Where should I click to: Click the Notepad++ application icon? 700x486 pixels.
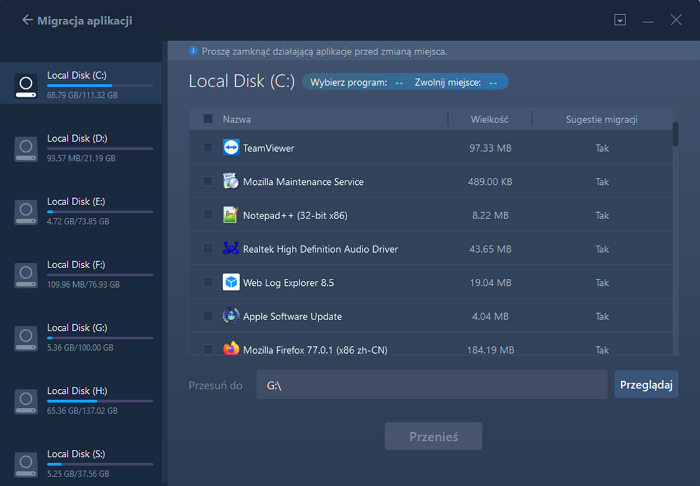click(x=231, y=215)
